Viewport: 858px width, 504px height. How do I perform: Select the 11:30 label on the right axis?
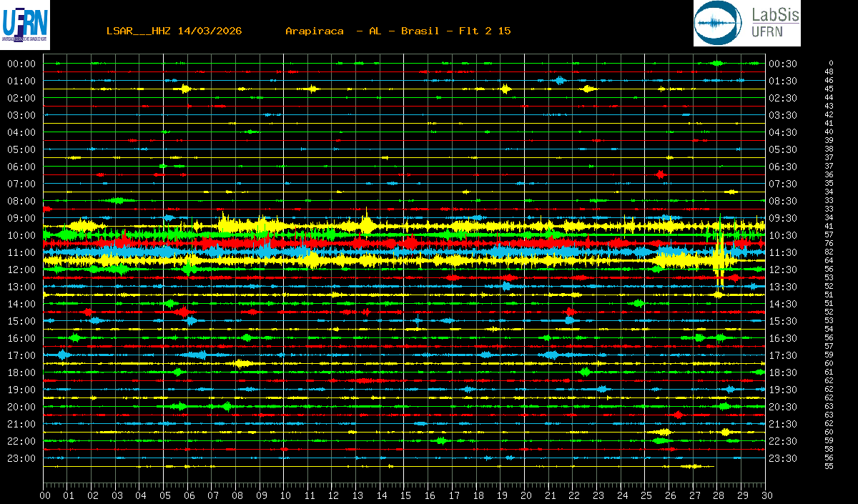783,252
